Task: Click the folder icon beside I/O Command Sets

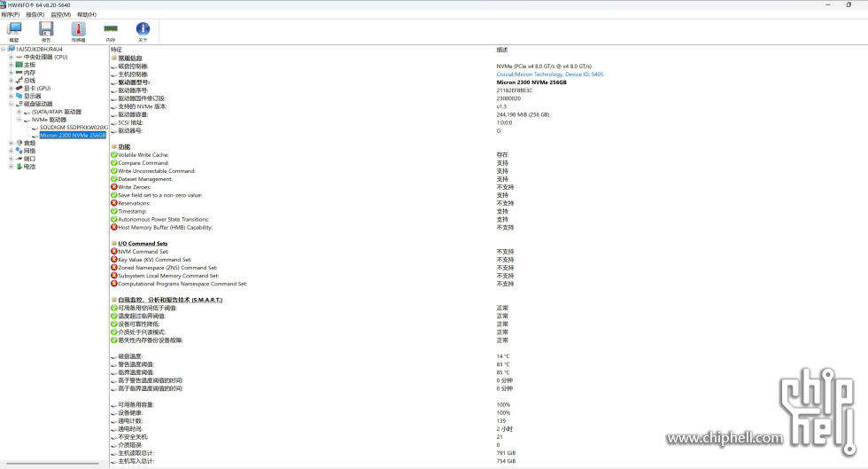Action: (114, 244)
